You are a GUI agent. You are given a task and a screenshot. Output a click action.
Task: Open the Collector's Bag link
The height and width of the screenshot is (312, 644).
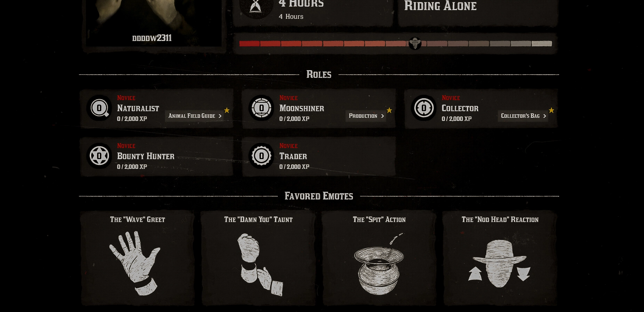click(x=523, y=116)
